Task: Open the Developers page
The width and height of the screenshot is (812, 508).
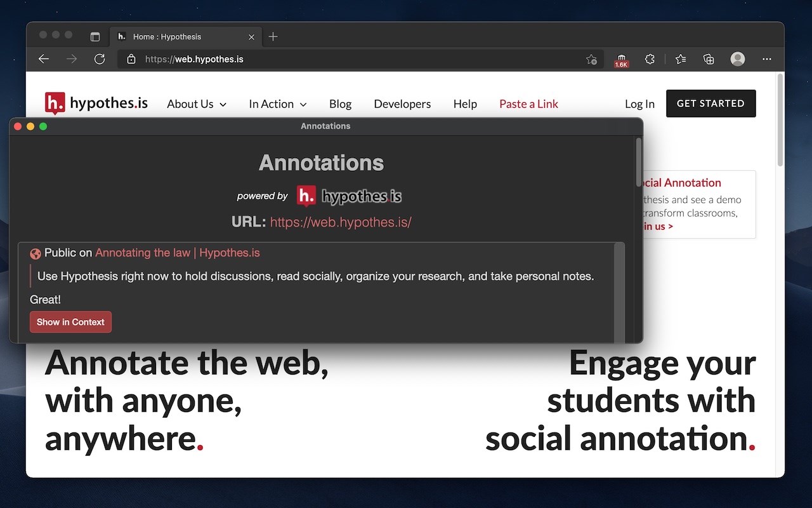Action: click(402, 104)
